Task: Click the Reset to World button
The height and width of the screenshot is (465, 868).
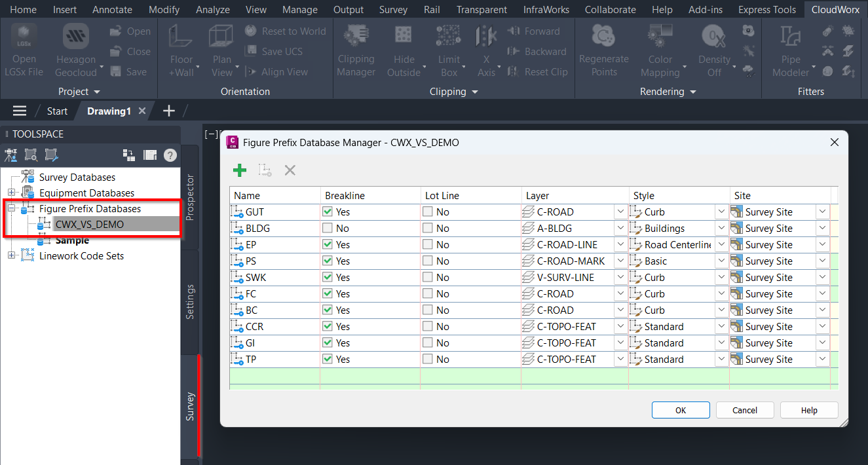Action: 285,31
